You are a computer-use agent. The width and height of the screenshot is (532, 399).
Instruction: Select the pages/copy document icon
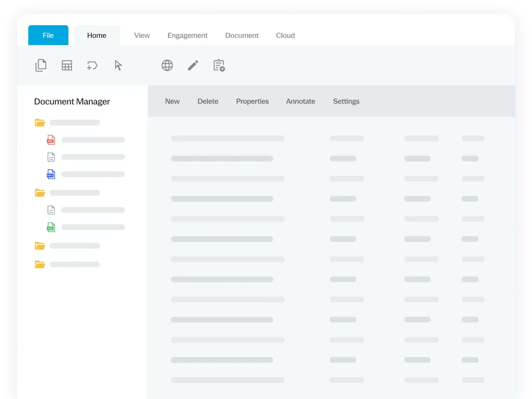coord(41,65)
